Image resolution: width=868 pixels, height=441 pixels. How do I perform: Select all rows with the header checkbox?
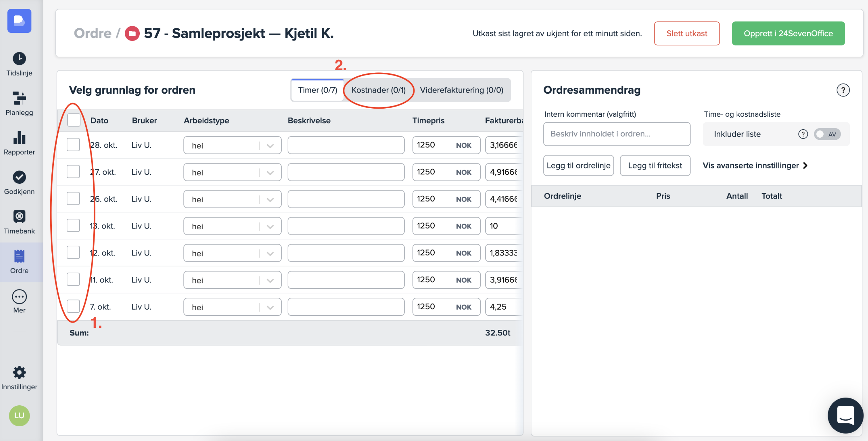(74, 120)
